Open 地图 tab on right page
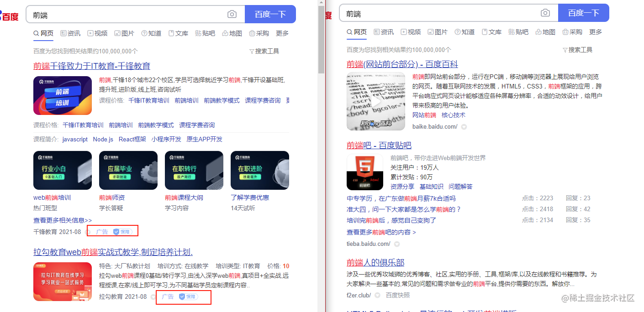644x312 pixels. (545, 32)
